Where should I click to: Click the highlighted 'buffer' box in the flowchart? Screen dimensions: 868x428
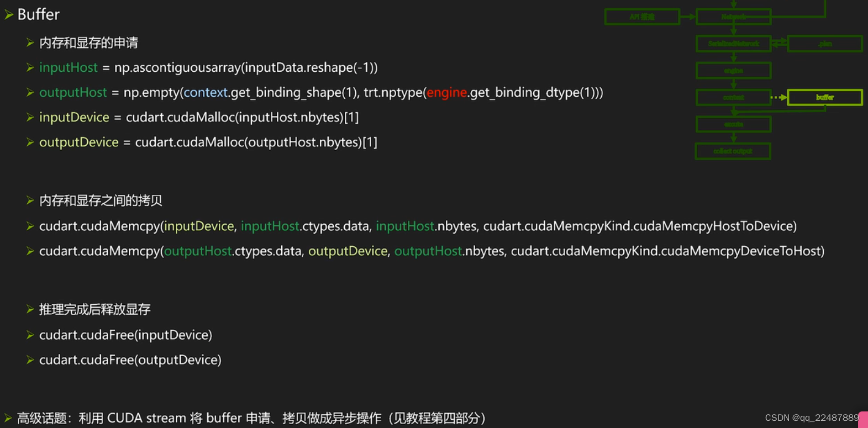pos(825,97)
